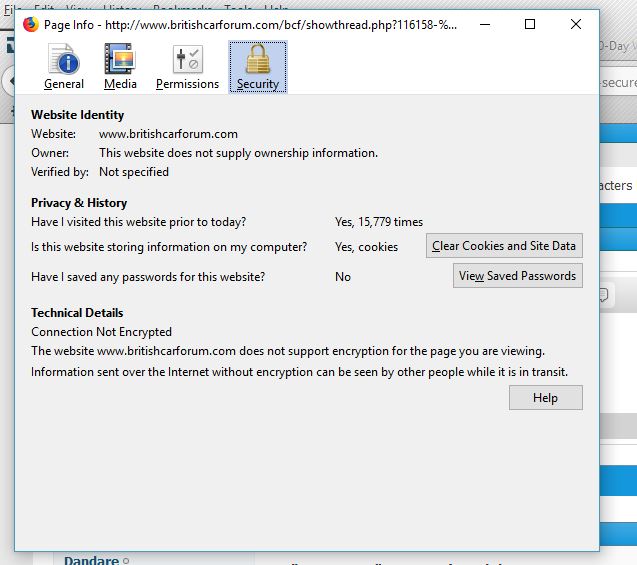Click the 'Yes, 15,779 times' visit count
The width and height of the screenshot is (637, 565).
379,222
